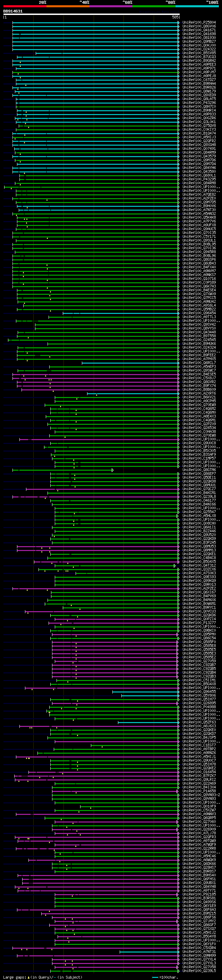Select hit label UniRef100_Q27058
The image size is (222, 980).
(199, 967)
